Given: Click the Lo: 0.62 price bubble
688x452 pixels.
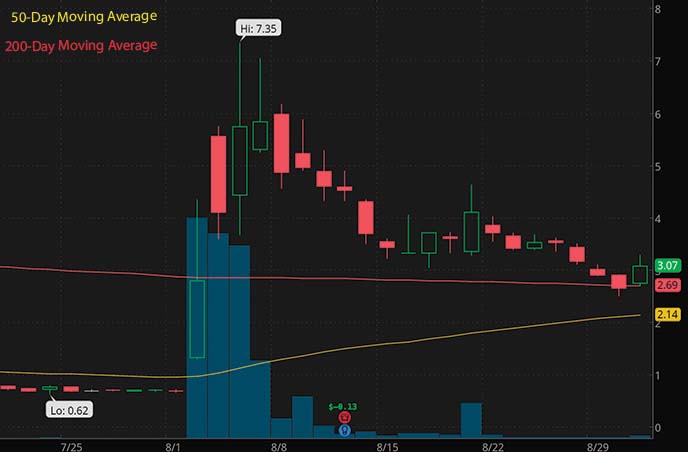Looking at the screenshot, I should [x=69, y=410].
